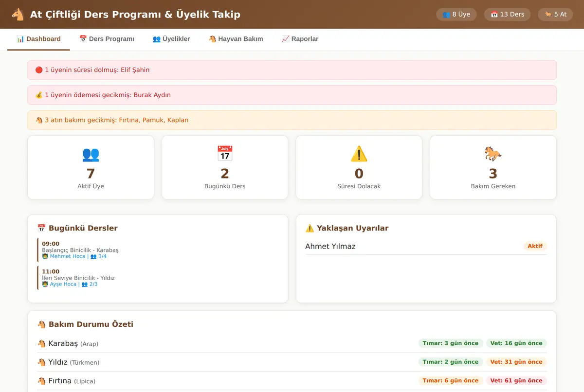Go to the Üyelikler tab

click(171, 39)
